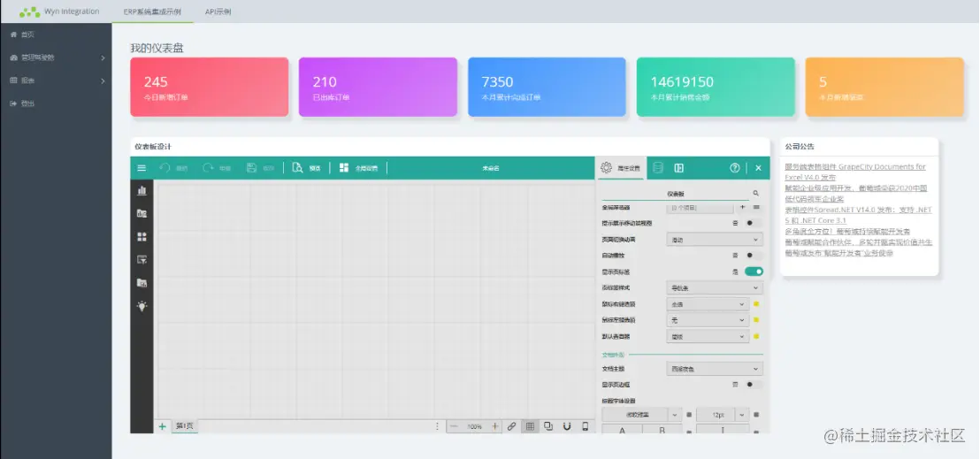
Task: Click the global filter items input field
Action: tap(700, 208)
